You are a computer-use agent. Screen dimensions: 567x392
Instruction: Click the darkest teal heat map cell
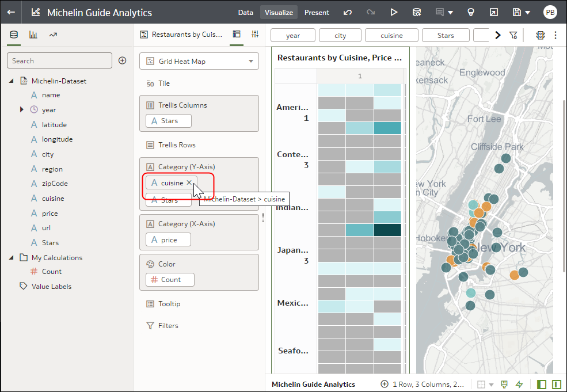tap(387, 230)
